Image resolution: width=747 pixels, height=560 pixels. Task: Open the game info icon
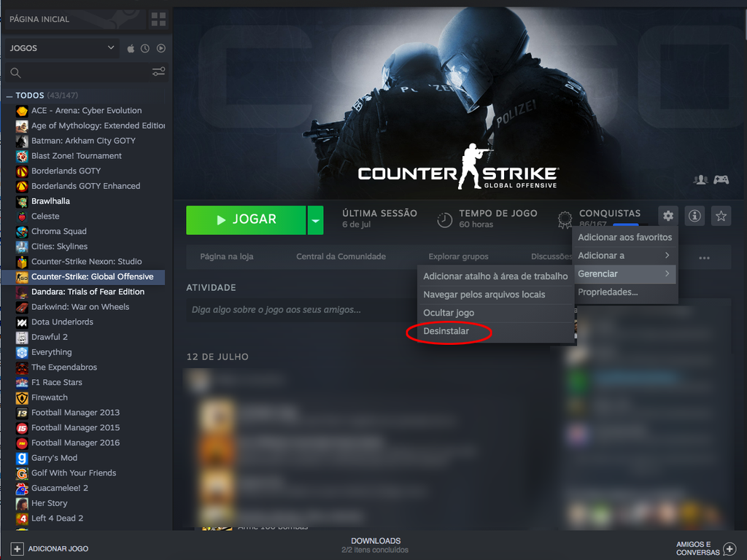(694, 216)
